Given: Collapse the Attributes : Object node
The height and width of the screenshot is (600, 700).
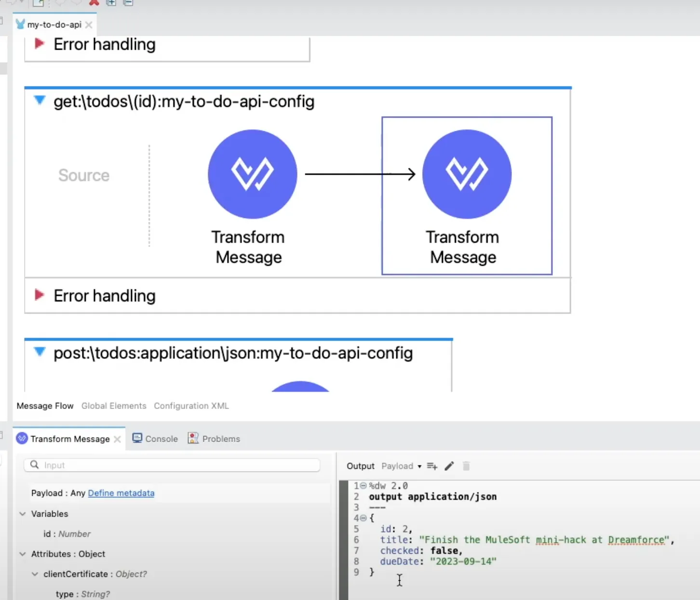Looking at the screenshot, I should coord(23,554).
